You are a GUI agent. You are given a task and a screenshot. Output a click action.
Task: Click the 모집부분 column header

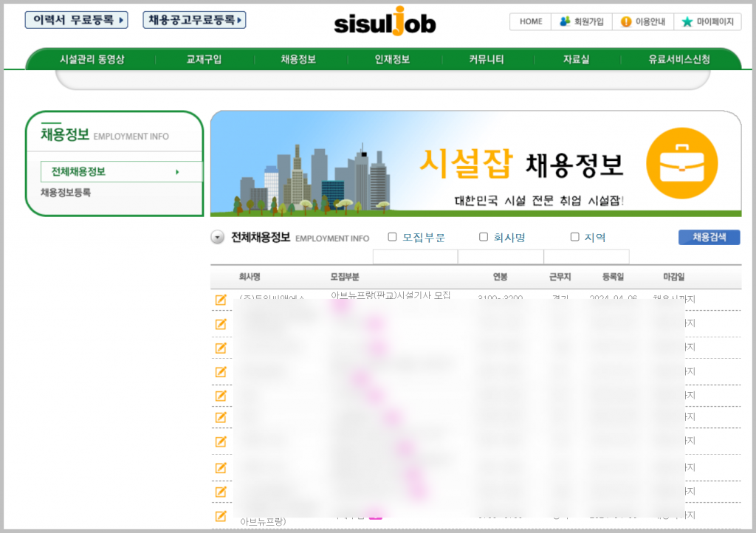(345, 277)
